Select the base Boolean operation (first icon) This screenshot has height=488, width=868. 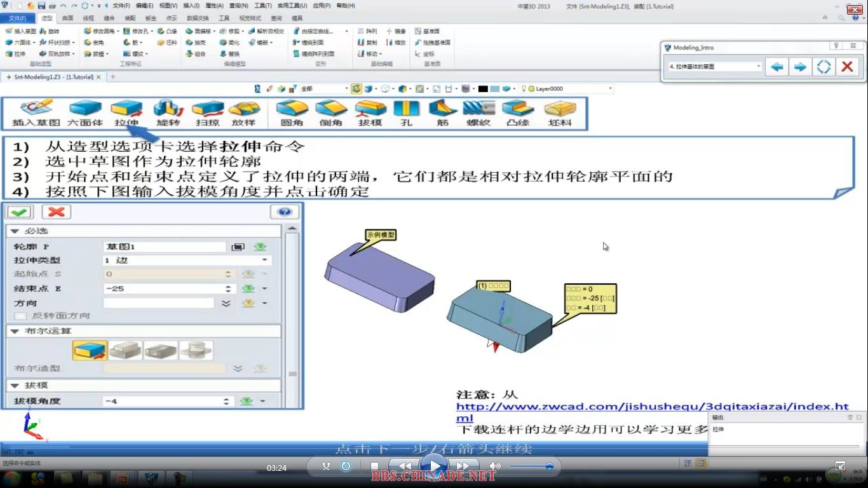90,350
